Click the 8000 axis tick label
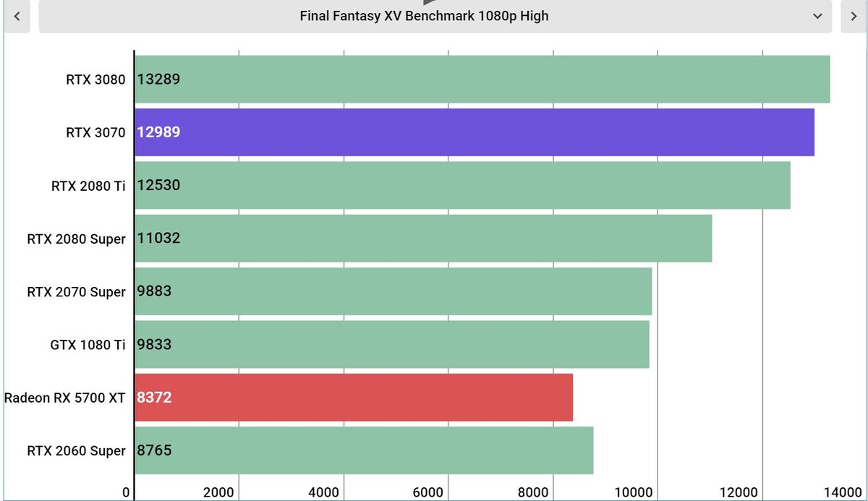 533,492
